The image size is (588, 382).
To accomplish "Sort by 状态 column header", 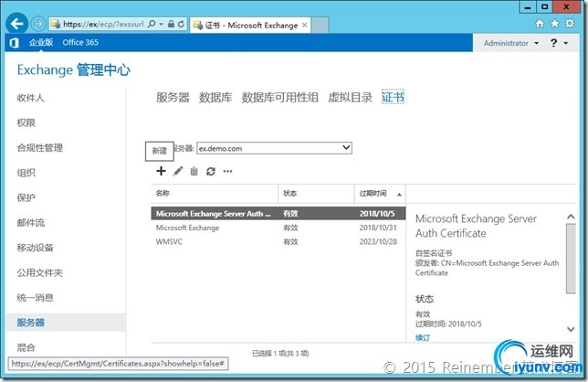I will 316,194.
